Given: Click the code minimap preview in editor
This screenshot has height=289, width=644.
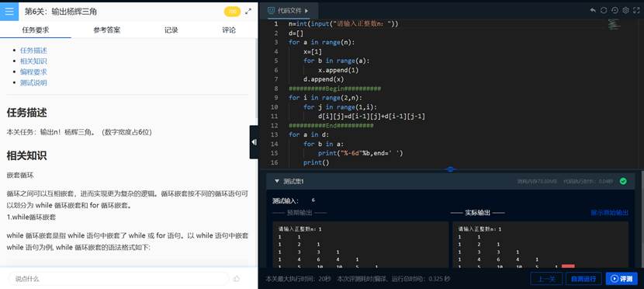Looking at the screenshot, I should (615, 25).
